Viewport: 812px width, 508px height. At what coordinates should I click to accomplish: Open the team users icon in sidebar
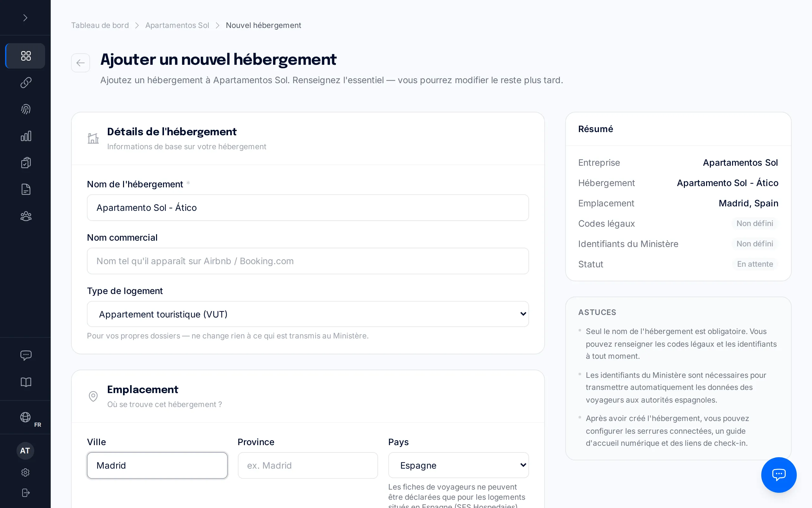click(x=25, y=216)
